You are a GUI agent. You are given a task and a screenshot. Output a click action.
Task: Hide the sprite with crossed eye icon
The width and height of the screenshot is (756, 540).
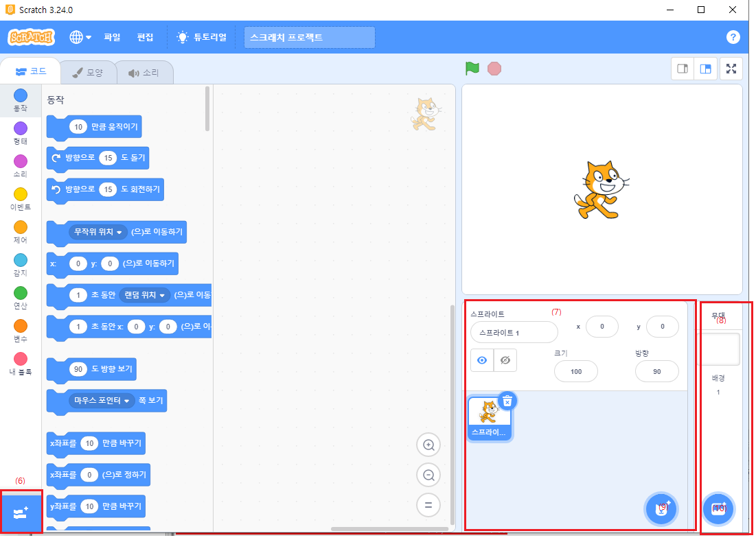505,360
